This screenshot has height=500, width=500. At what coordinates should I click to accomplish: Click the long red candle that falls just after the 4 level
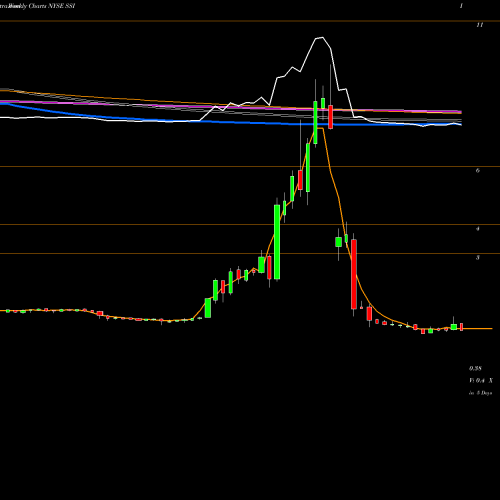(x=354, y=274)
